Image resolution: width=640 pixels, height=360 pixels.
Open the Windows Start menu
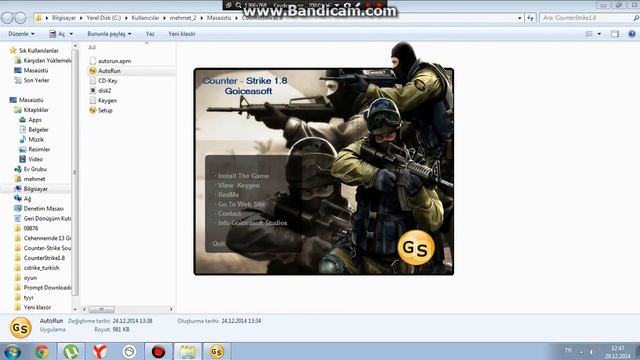12,351
